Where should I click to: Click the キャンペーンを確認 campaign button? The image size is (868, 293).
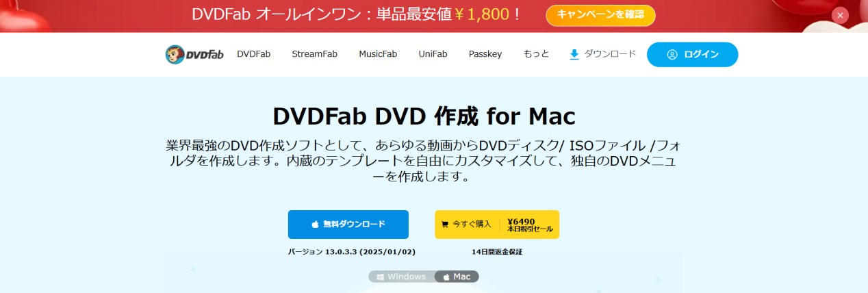pos(600,15)
